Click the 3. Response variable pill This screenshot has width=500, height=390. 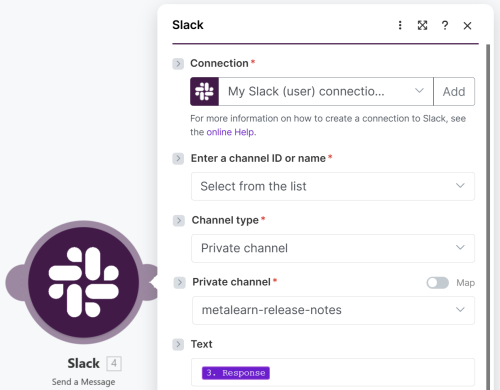[x=236, y=373]
